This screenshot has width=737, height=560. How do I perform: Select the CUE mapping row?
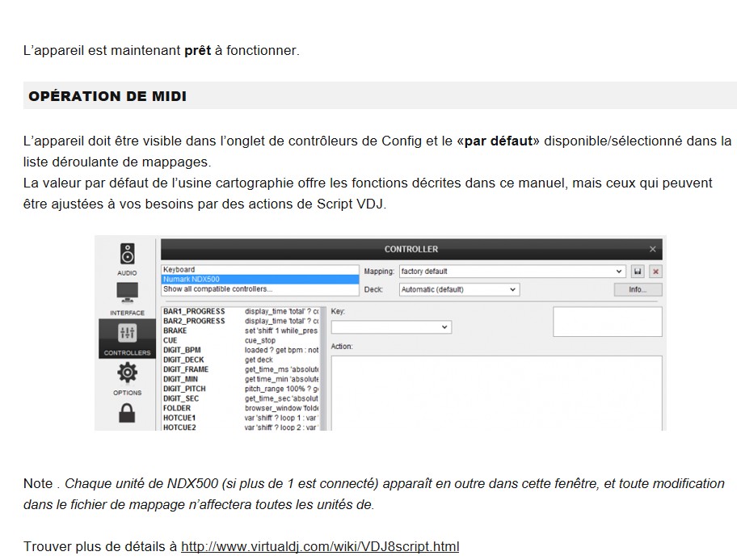(241, 340)
